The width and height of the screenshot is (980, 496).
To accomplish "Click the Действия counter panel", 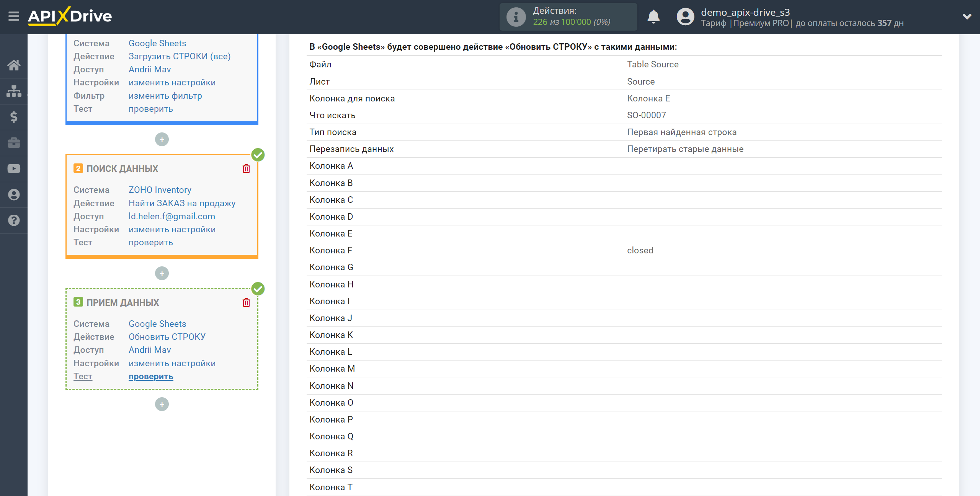I will (x=568, y=17).
